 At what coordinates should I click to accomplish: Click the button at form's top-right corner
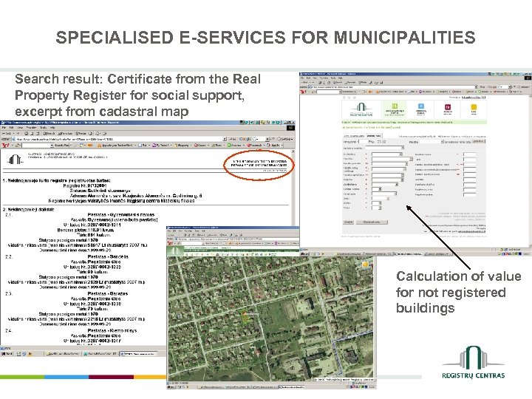[479, 141]
